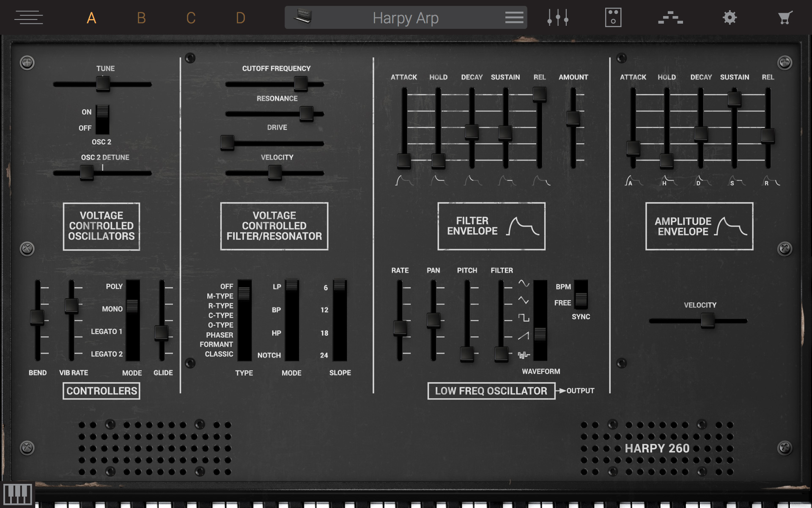The image size is (812, 508).
Task: Open preset list menu next to Harpy Arp
Action: [x=514, y=17]
